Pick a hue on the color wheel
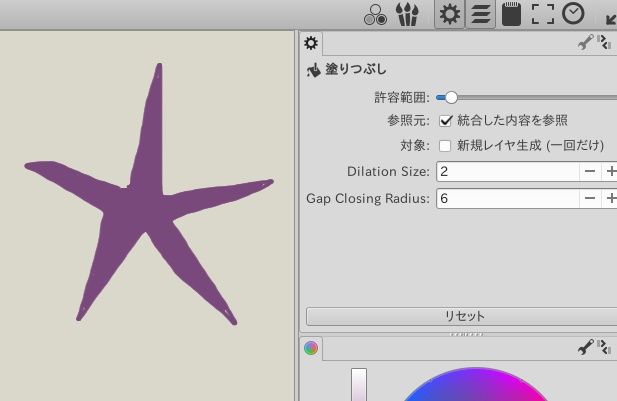This screenshot has height=401, width=617. (475, 384)
